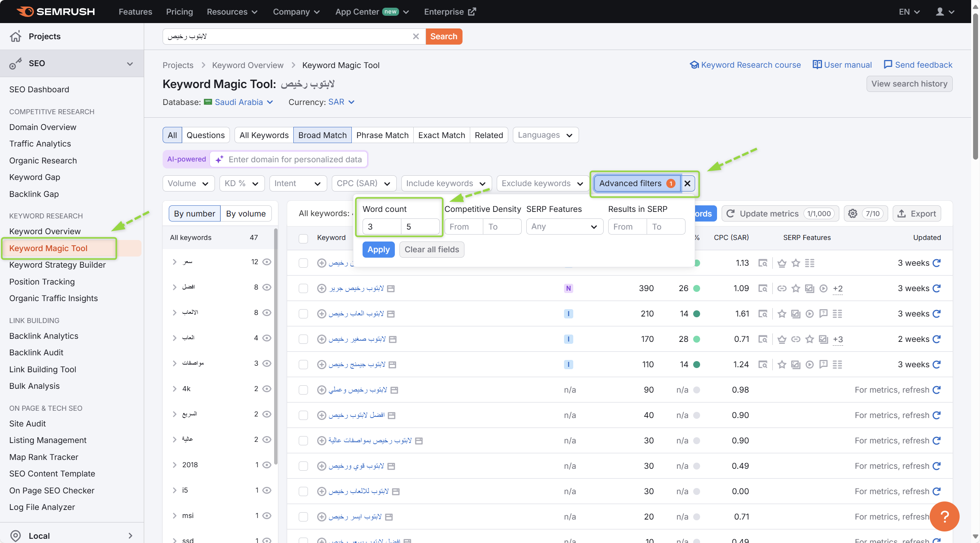Image resolution: width=980 pixels, height=543 pixels.
Task: Click the Apply button in Word count filter
Action: (378, 249)
